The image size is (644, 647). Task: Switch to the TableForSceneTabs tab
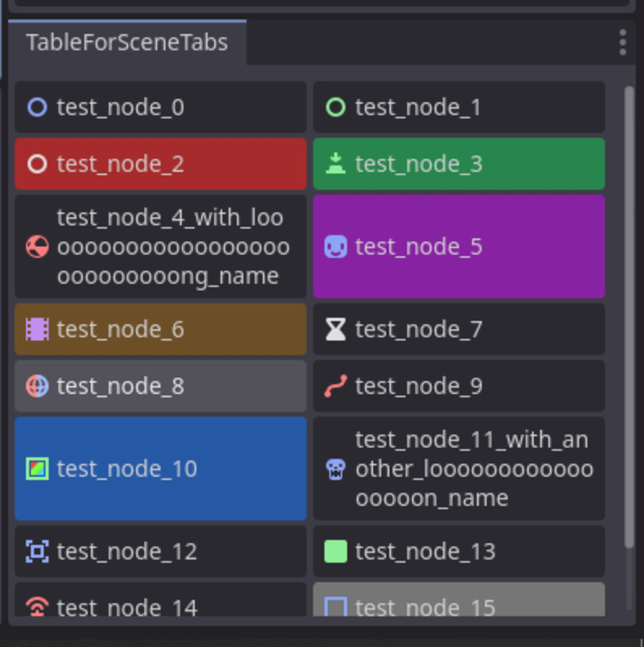coord(127,42)
